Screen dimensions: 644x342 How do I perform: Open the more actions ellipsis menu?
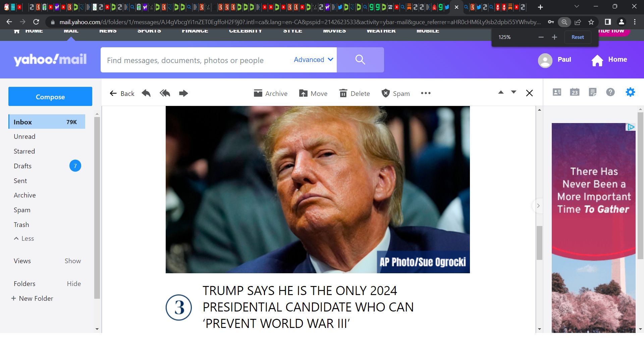tap(426, 93)
